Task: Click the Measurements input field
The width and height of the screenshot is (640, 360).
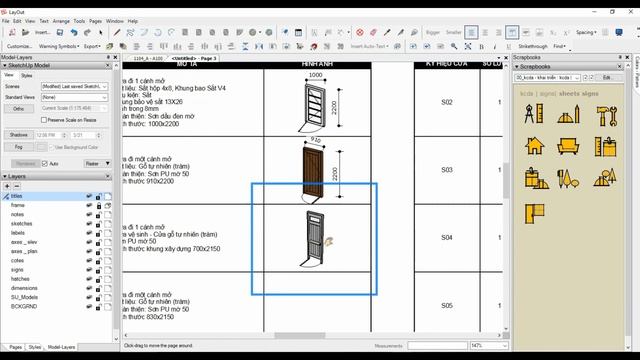Action: 437,346
